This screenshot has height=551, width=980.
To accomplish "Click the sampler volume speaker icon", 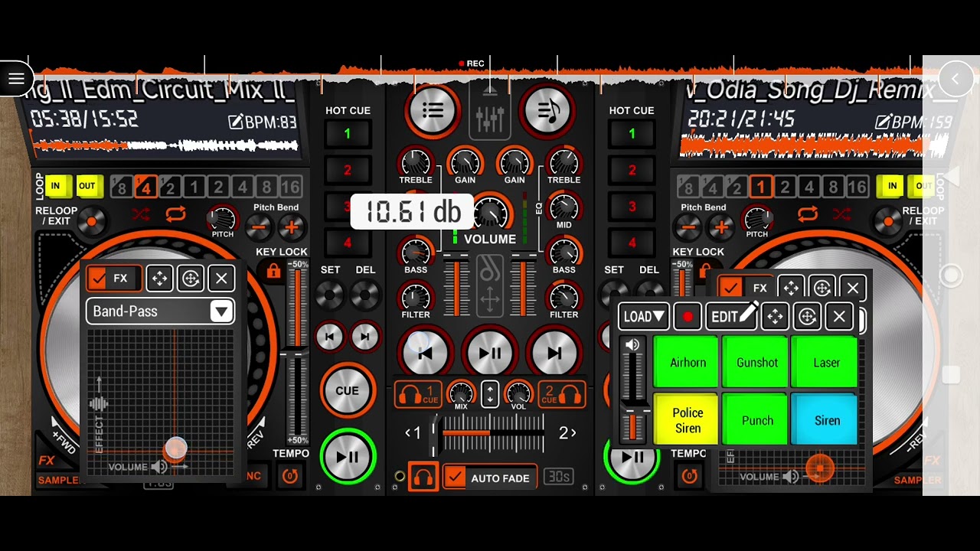I will point(632,345).
